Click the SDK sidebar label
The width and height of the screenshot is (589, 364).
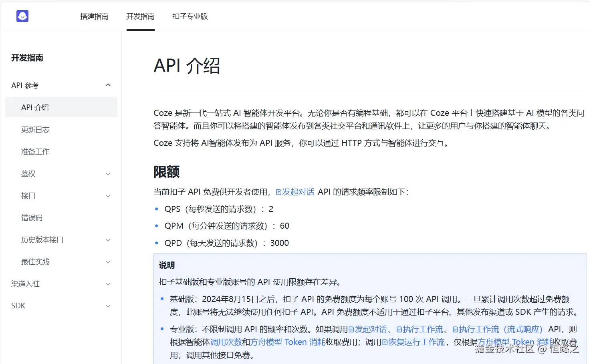[18, 306]
